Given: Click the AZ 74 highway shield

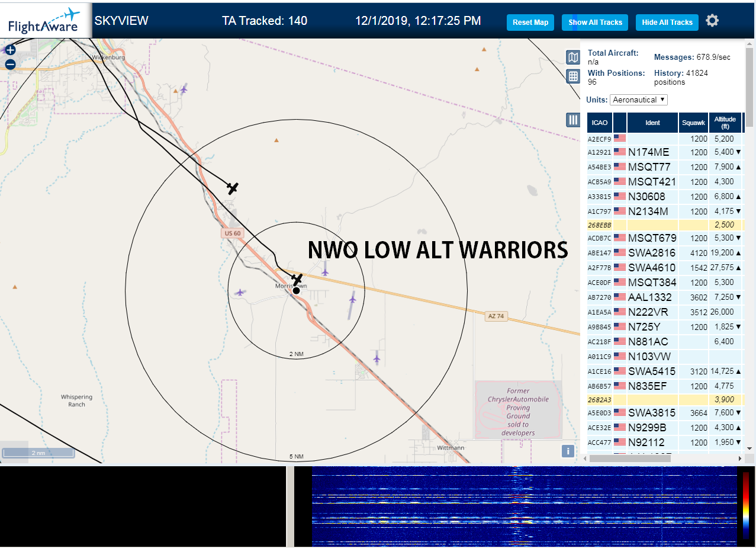Looking at the screenshot, I should coord(496,316).
